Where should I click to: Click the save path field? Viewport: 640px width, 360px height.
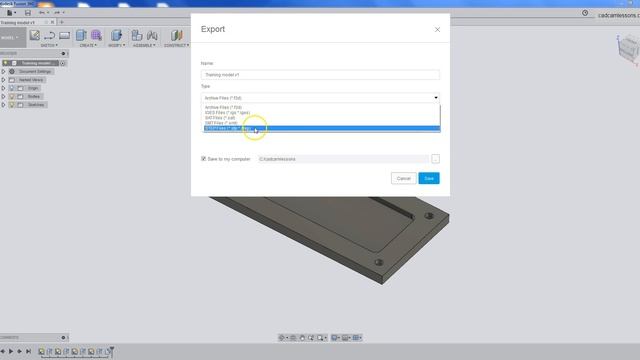(x=343, y=159)
